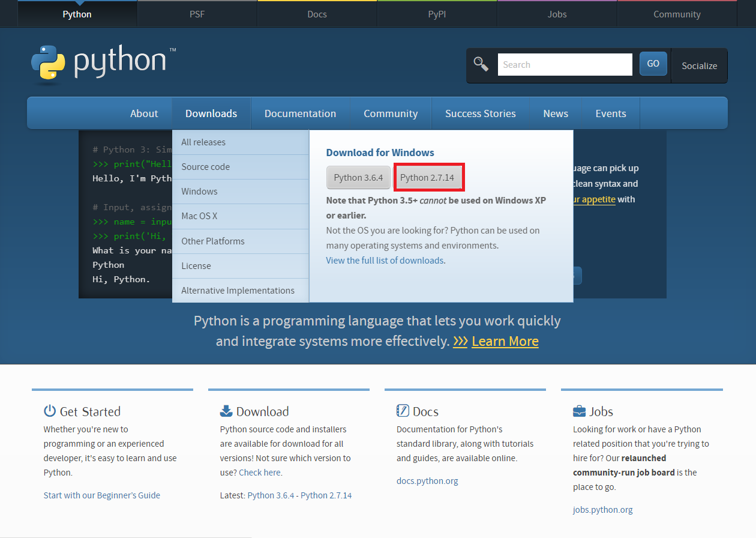This screenshot has height=538, width=756.
Task: Click the Python 2.7.14 download button
Action: click(427, 178)
